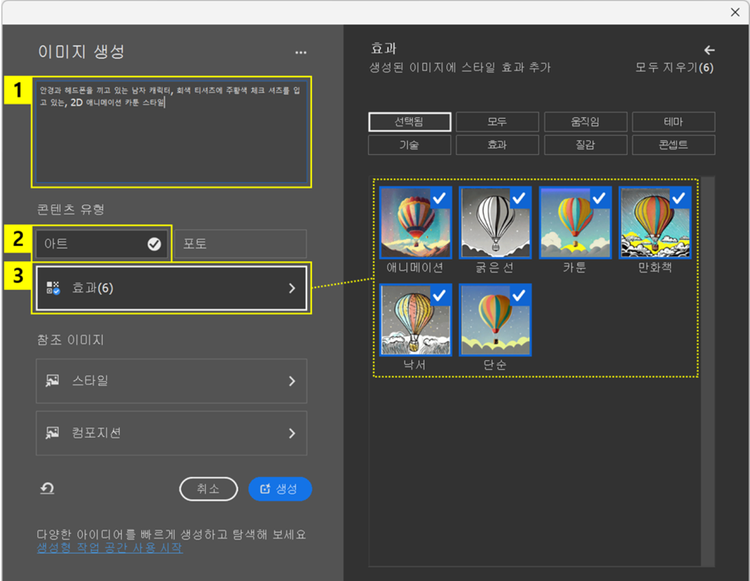Select the 포토 content type
This screenshot has width=750, height=581.
click(241, 244)
